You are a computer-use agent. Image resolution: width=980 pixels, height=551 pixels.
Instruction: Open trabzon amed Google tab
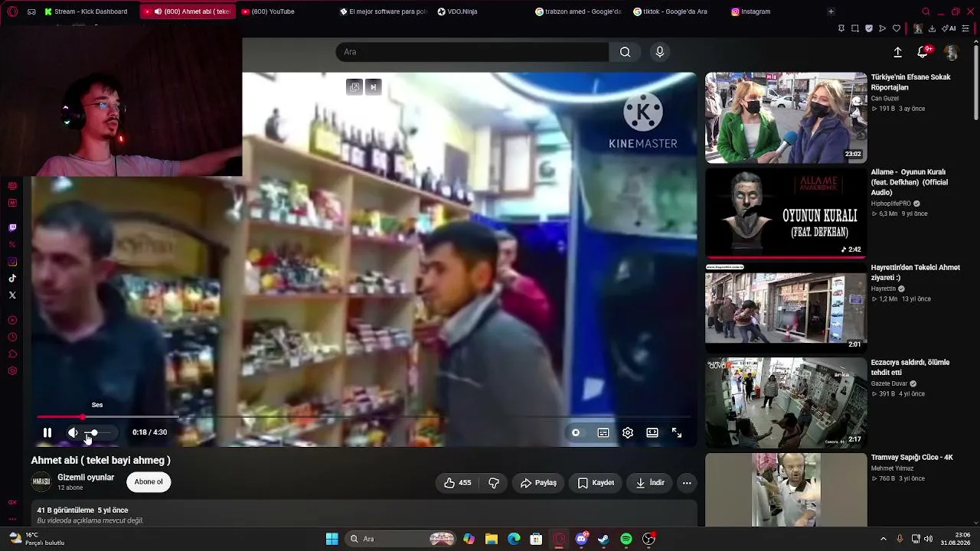pyautogui.click(x=580, y=11)
